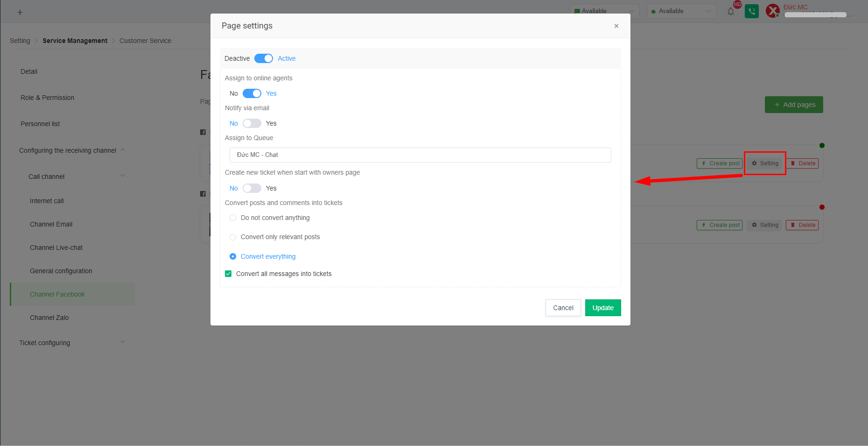Collapse Configuring the receiving channel section

pyautogui.click(x=72, y=150)
